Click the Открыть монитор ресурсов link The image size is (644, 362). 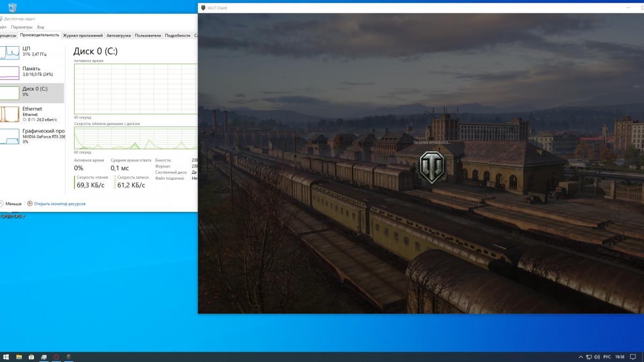tap(60, 204)
